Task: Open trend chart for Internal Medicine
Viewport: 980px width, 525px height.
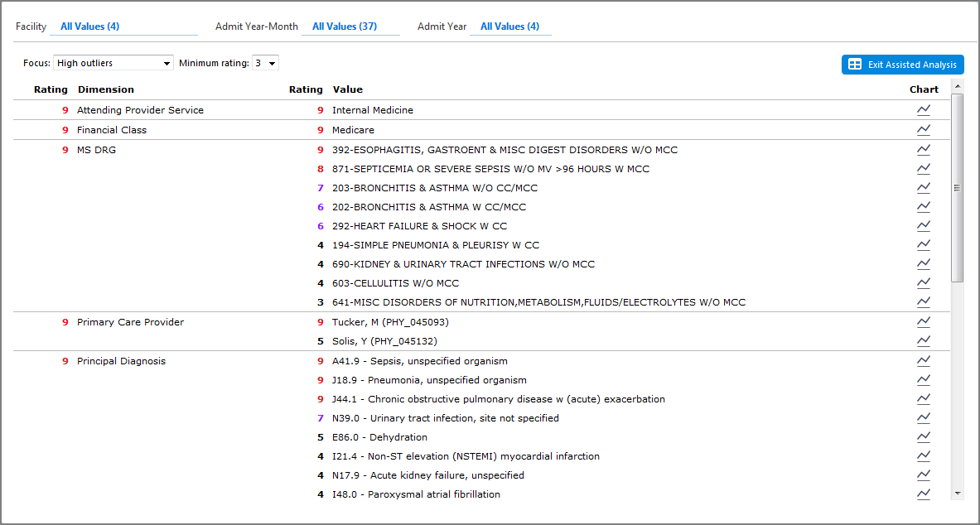Action: pos(924,109)
